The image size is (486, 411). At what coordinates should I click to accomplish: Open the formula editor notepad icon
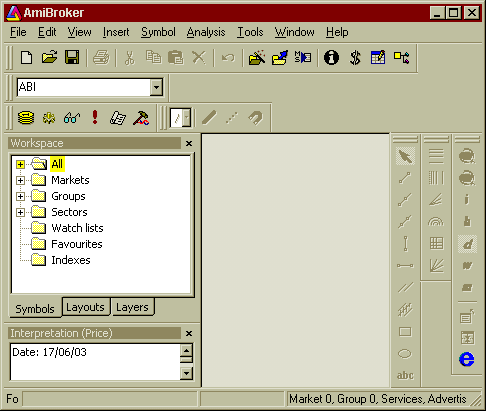click(118, 118)
